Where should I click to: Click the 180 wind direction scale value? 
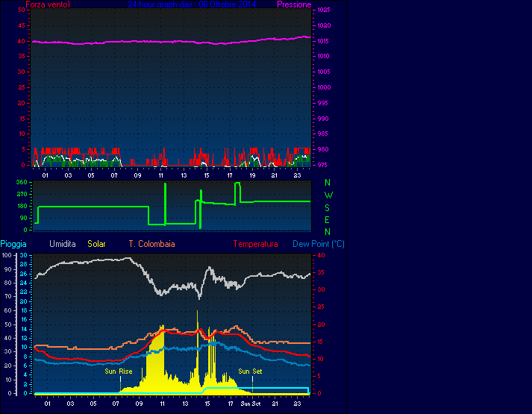(x=22, y=206)
